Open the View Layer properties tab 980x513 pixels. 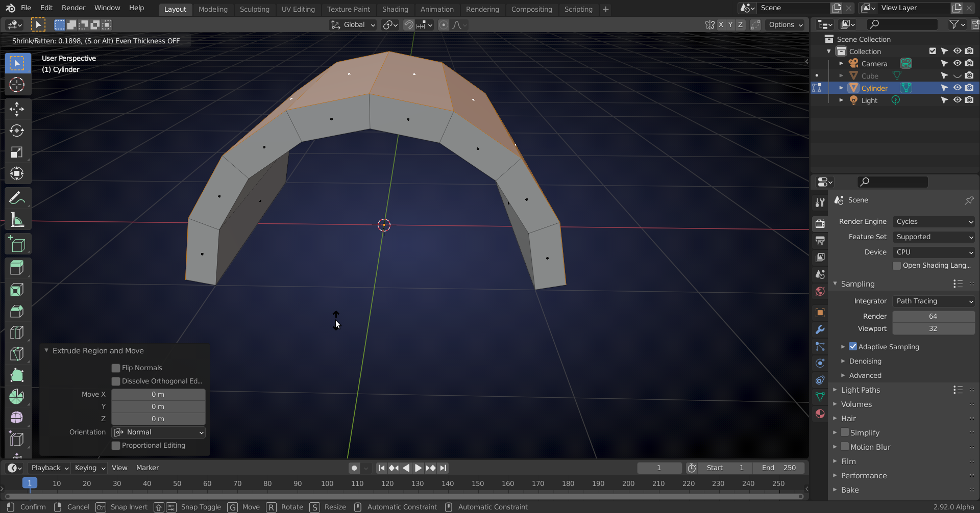click(820, 257)
